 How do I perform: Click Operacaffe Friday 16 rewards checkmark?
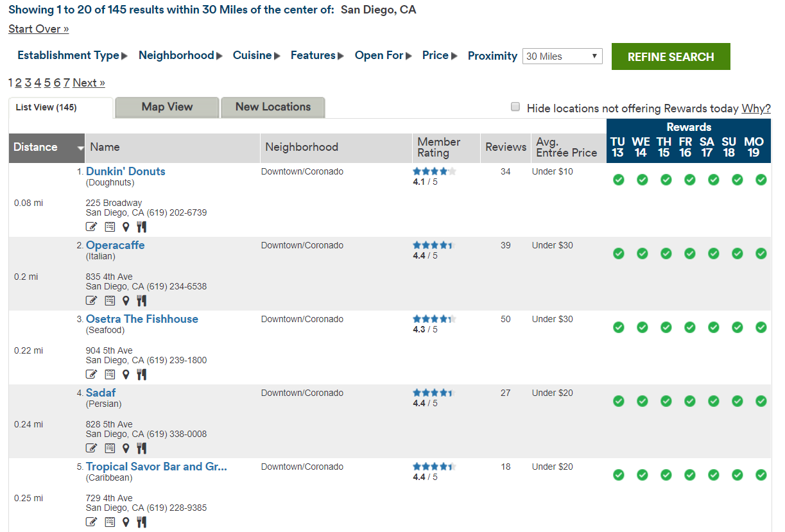[689, 253]
